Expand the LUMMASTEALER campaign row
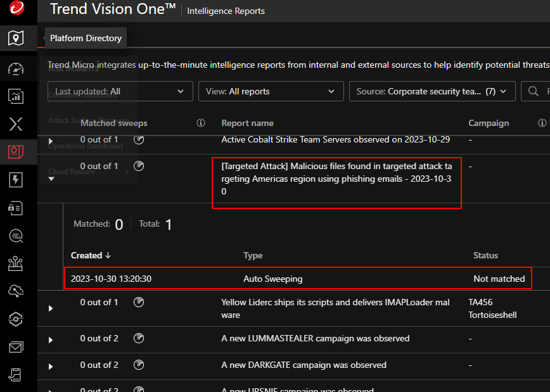The image size is (550, 392). click(51, 340)
